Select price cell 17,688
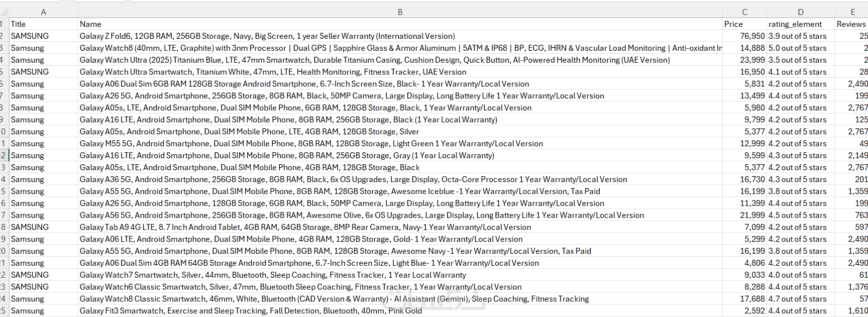 (745, 299)
